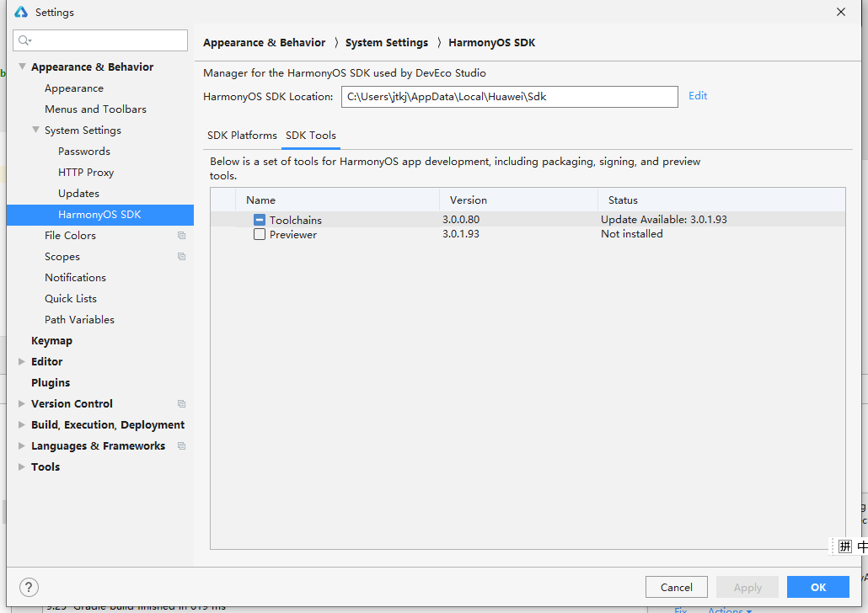The image size is (868, 613).
Task: Click the DevEco Studio logo icon in title bar
Action: click(21, 12)
